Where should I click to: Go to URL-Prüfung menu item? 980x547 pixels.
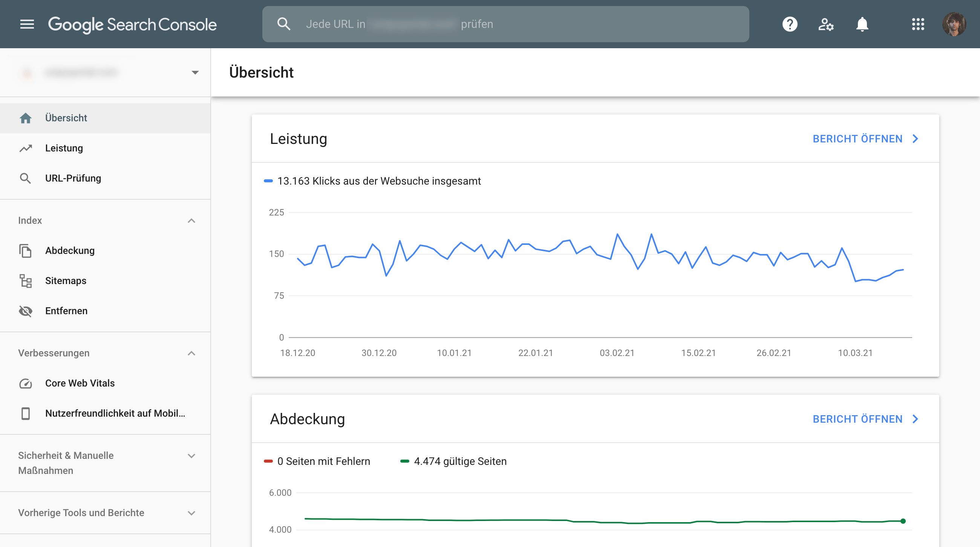coord(73,178)
